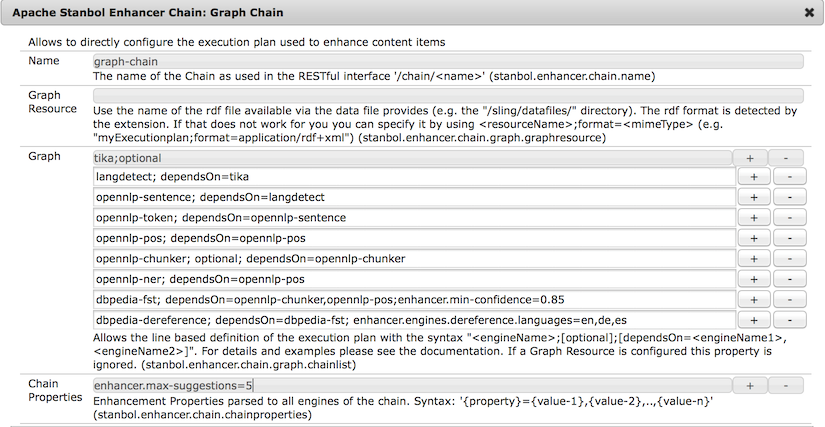This screenshot has height=427, width=825.
Task: Click the opennlp-ner graph entry field
Action: click(x=412, y=279)
